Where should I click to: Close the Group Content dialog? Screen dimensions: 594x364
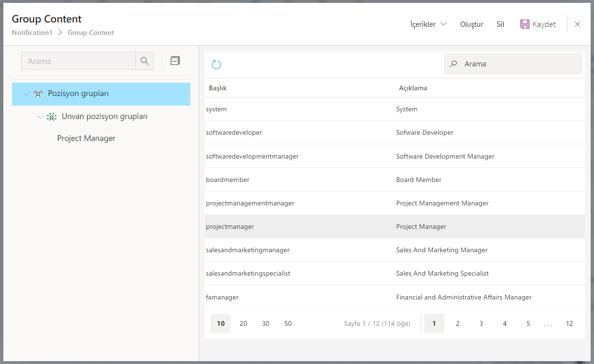(577, 24)
